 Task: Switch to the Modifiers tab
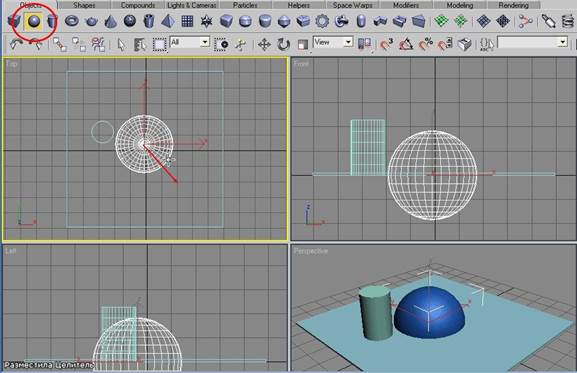click(406, 5)
